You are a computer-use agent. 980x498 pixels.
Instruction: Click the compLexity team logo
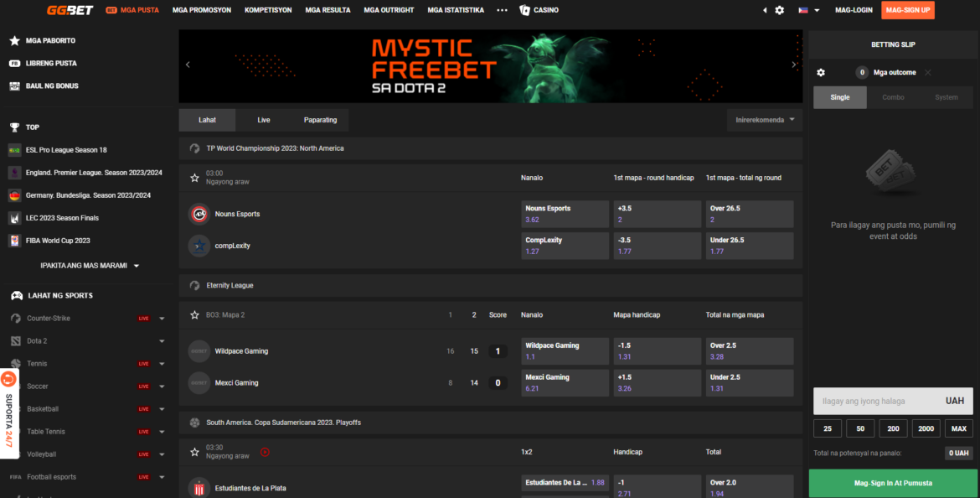point(199,246)
